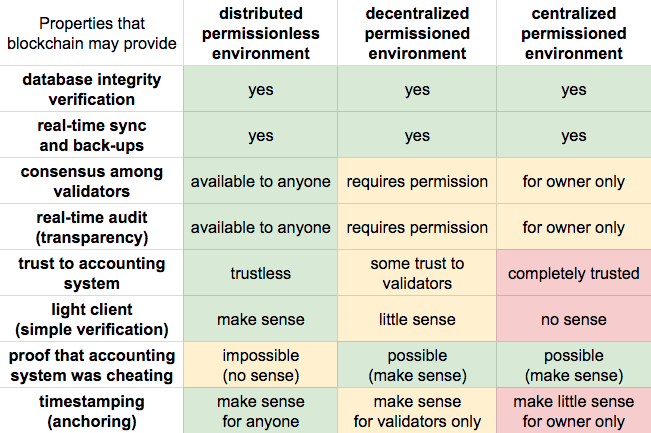Select the 'distributed permissionless environment' column header

pyautogui.click(x=260, y=34)
